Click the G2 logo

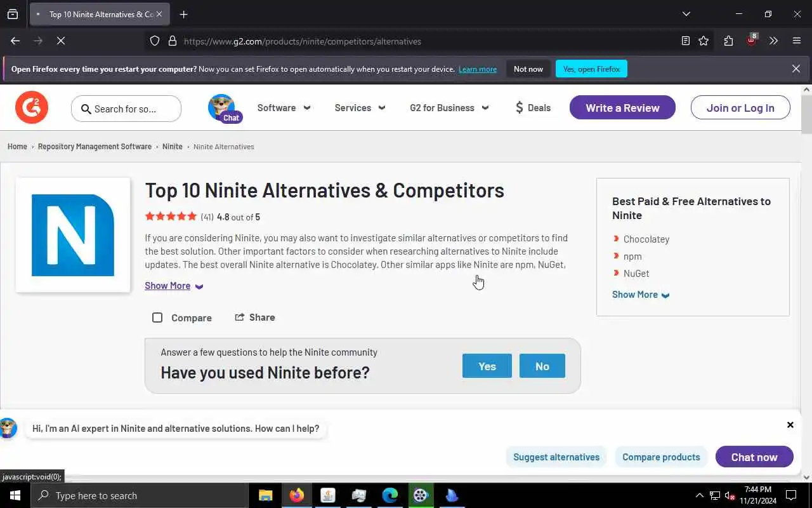coord(32,107)
